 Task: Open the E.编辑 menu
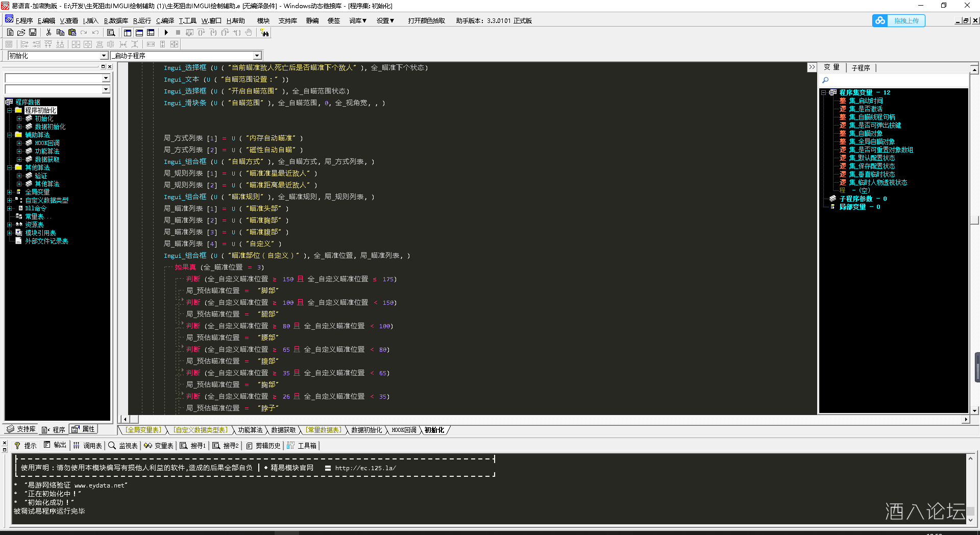click(x=46, y=20)
